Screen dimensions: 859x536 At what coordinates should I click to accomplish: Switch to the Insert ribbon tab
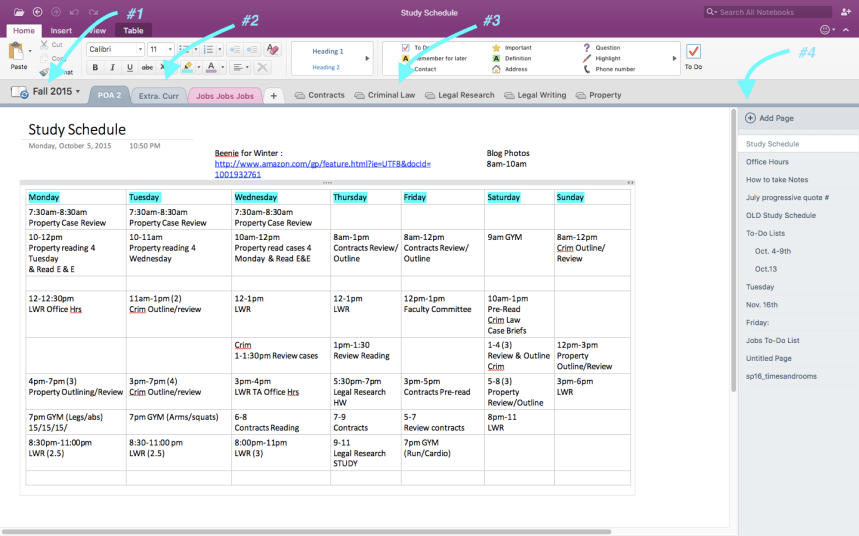(61, 31)
